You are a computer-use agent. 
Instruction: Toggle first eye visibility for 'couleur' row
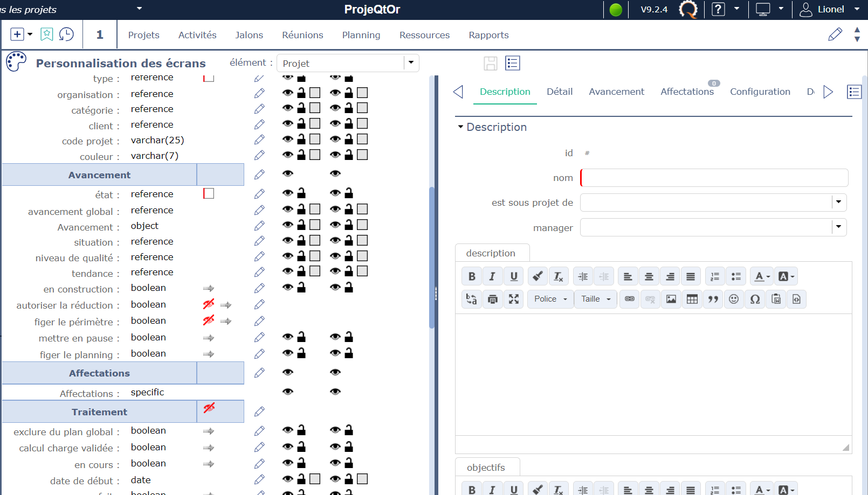[x=288, y=155]
